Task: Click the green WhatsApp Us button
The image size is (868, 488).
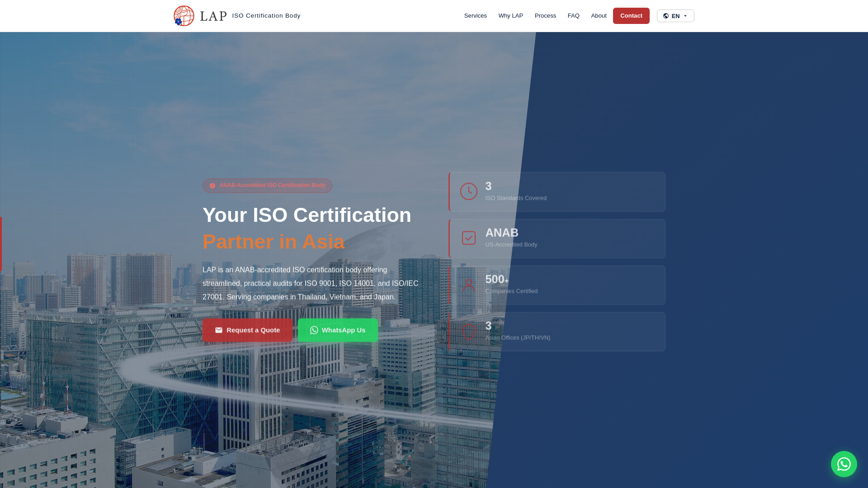Action: click(338, 330)
